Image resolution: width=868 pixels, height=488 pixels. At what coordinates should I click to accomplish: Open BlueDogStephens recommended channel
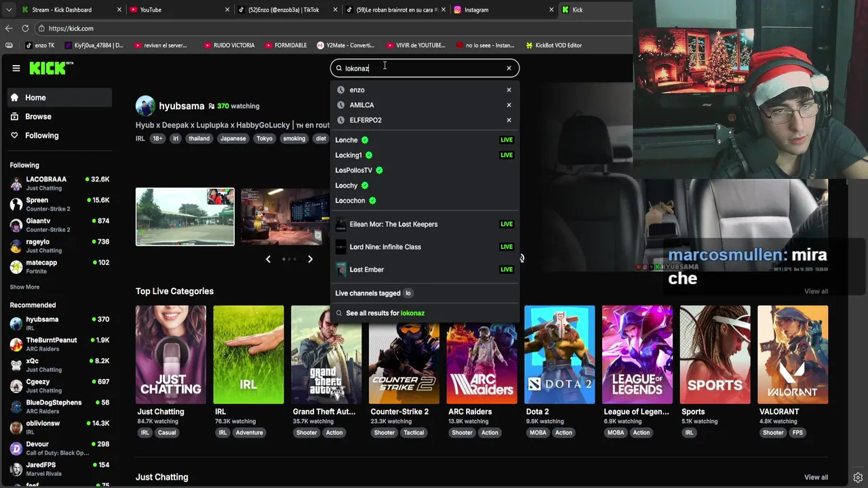(60, 407)
